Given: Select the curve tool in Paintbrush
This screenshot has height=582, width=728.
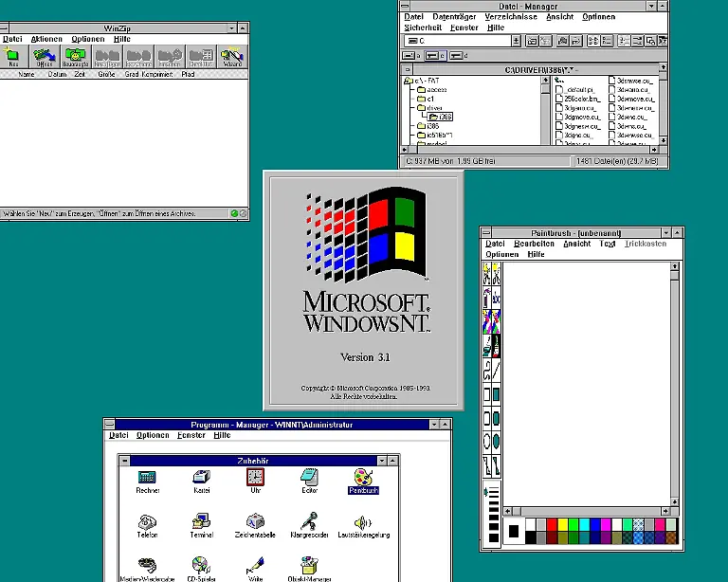Looking at the screenshot, I should tap(486, 371).
